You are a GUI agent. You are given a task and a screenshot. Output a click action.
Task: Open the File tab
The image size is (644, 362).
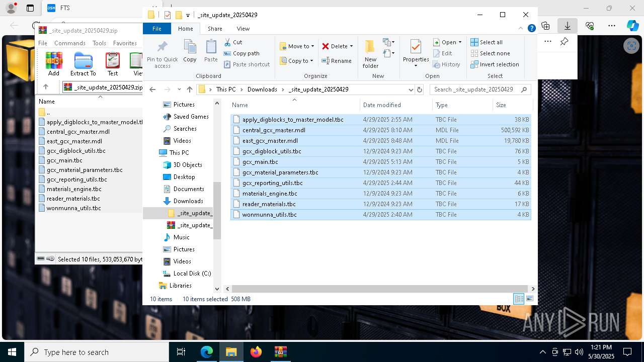click(157, 29)
